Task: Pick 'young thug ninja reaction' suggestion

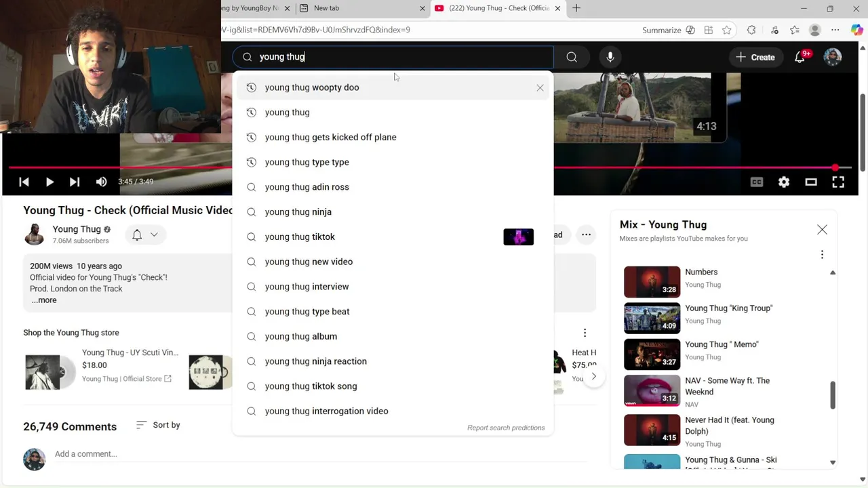Action: tap(393, 361)
